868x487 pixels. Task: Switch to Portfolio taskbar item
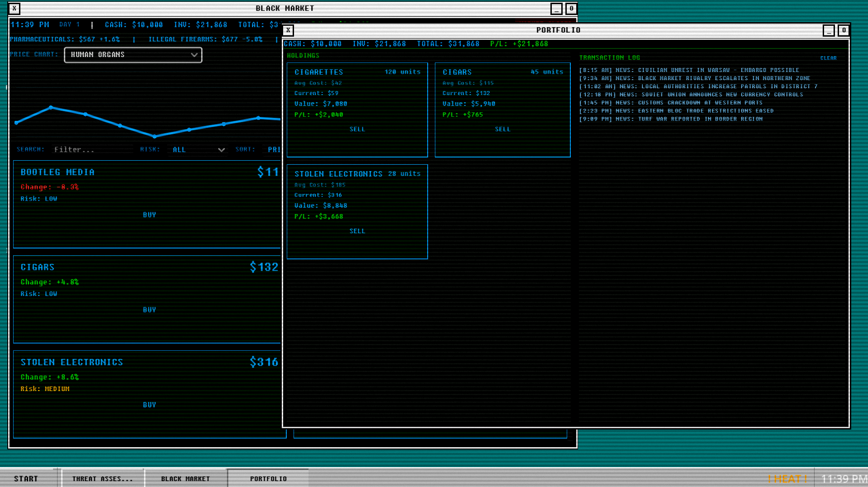coord(268,478)
